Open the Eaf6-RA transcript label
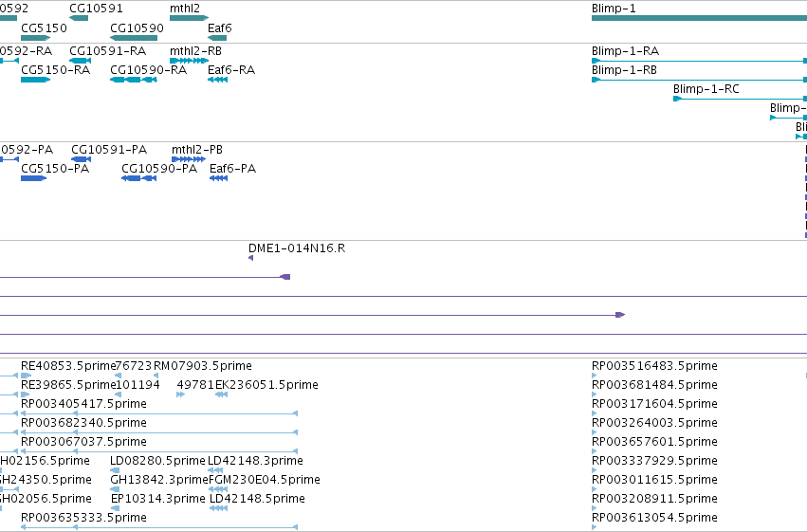807x532 pixels. click(x=231, y=70)
